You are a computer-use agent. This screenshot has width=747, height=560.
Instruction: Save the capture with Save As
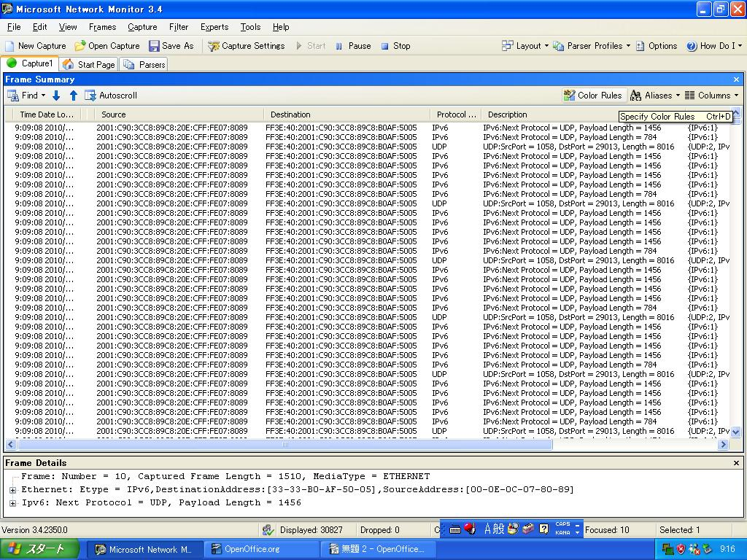click(171, 46)
